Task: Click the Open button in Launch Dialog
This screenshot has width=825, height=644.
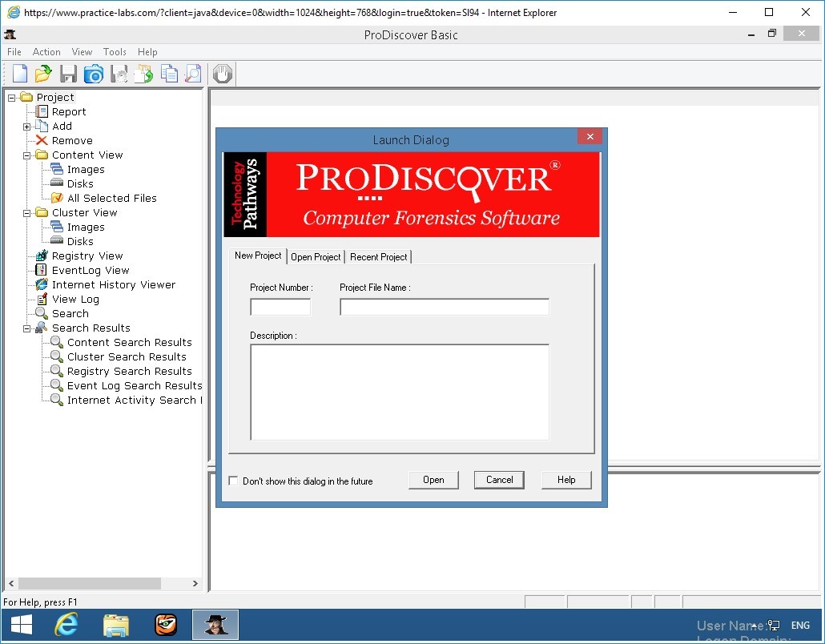Action: pos(433,480)
